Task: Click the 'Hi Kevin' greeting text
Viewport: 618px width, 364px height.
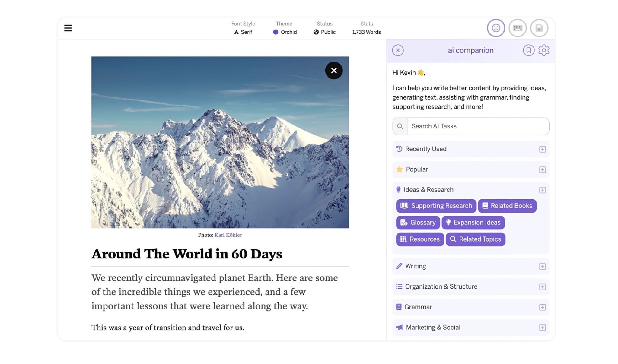Action: 409,73
